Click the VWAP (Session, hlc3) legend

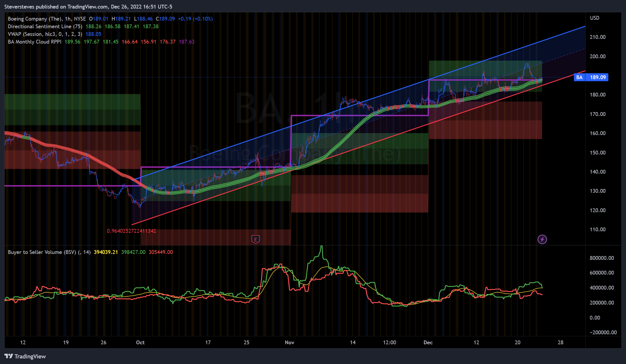(45, 34)
